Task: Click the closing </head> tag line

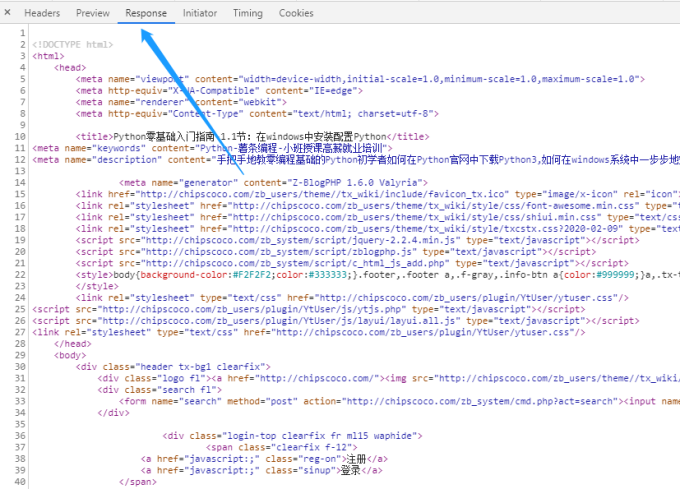Action: 73,344
